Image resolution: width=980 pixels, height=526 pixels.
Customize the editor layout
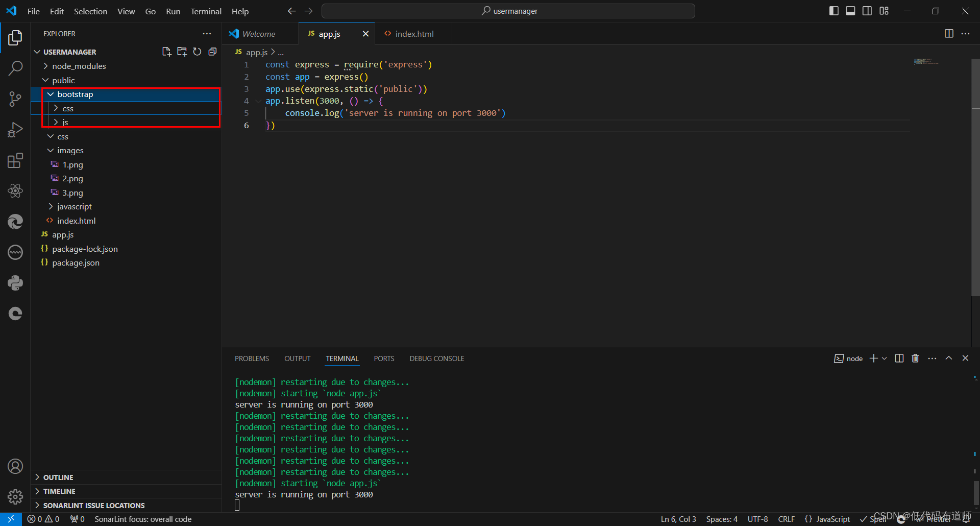click(884, 11)
